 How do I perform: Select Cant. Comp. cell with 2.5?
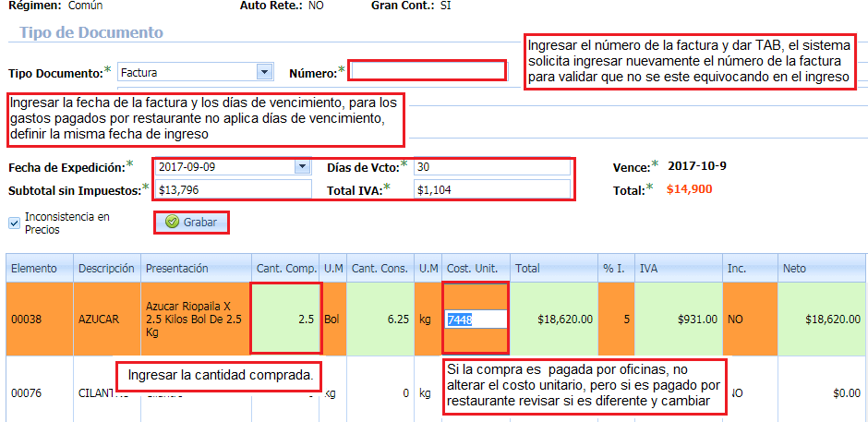[285, 319]
